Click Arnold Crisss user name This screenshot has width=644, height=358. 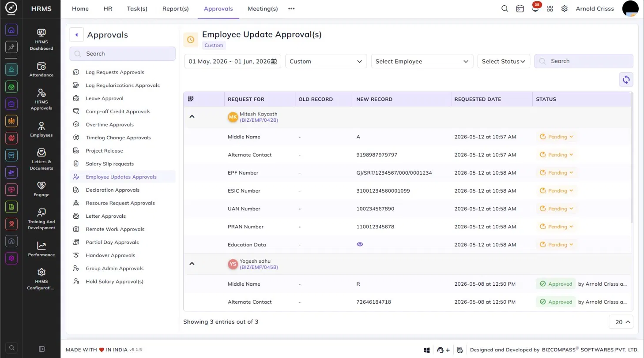point(595,9)
